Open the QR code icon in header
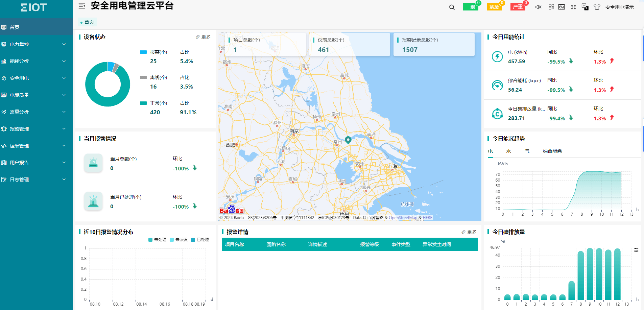Image resolution: width=644 pixels, height=310 pixels. (551, 7)
